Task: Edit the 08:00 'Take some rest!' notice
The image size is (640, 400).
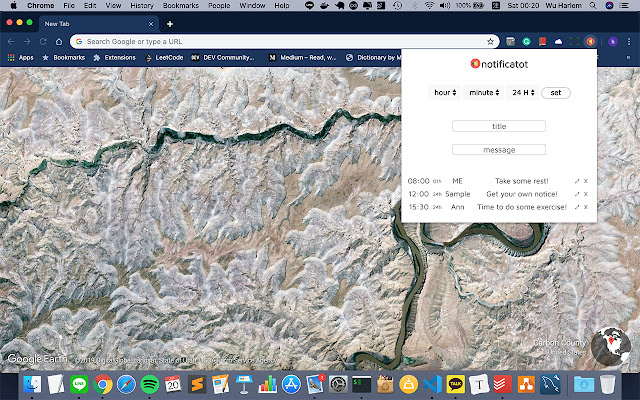Action: [x=577, y=181]
